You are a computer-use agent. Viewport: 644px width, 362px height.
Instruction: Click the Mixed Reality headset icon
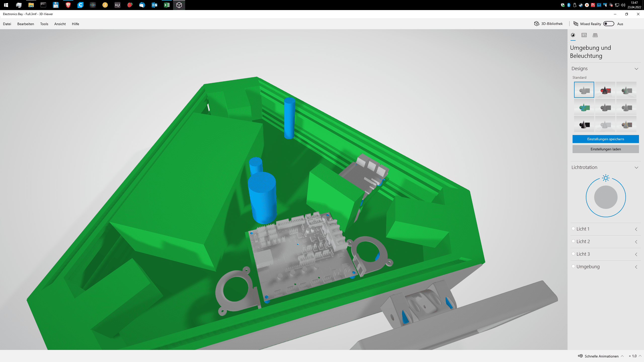[576, 24]
